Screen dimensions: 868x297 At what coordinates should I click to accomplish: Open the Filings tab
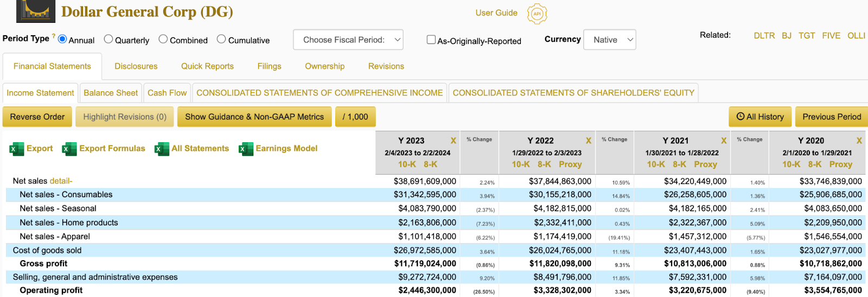point(269,66)
